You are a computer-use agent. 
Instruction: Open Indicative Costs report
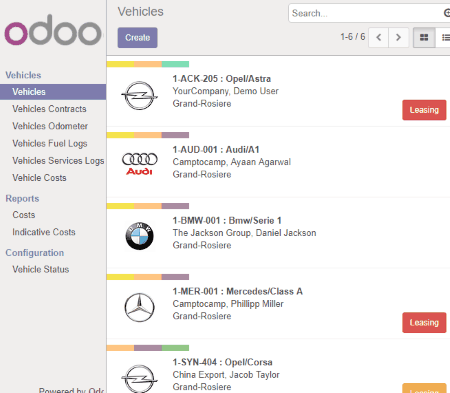[x=44, y=232]
